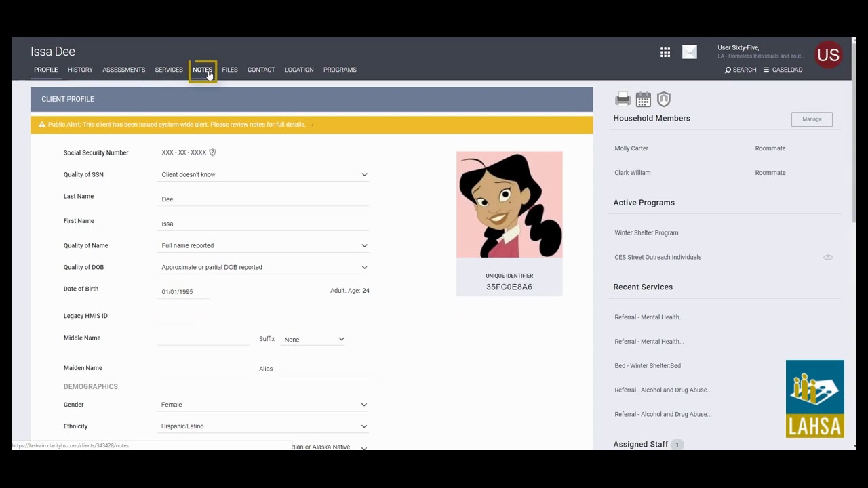Click the shield icon next to SSN

pyautogui.click(x=212, y=152)
